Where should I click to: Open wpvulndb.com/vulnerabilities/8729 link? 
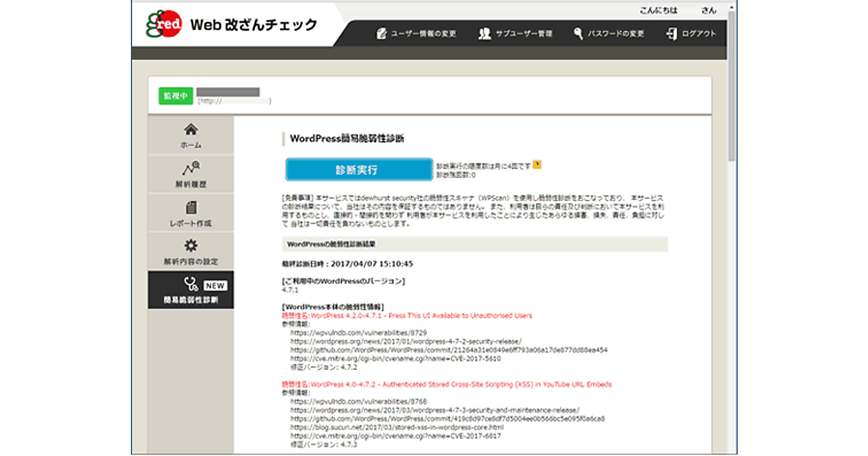(x=359, y=332)
